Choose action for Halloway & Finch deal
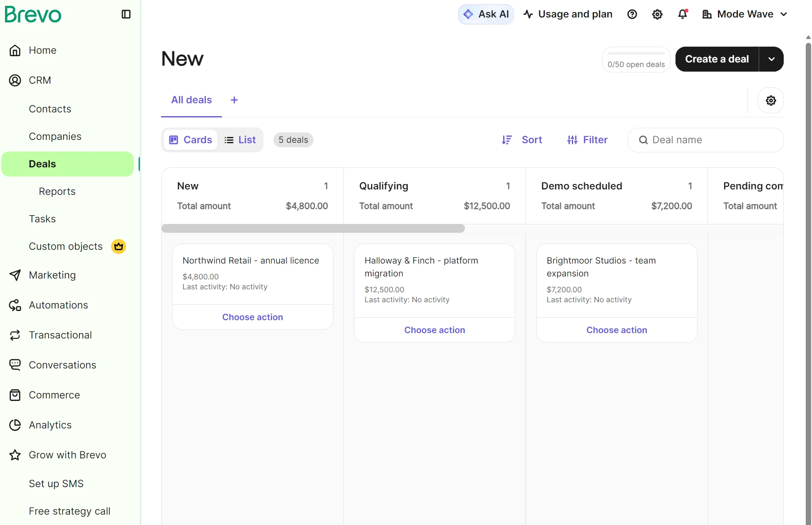 point(435,330)
